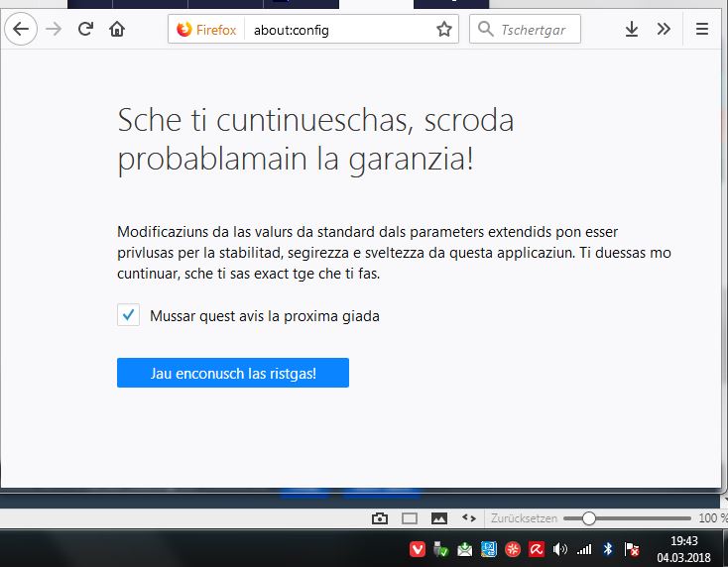Expand the toolbar overflow chevron
The width and height of the screenshot is (728, 567).
tap(664, 29)
